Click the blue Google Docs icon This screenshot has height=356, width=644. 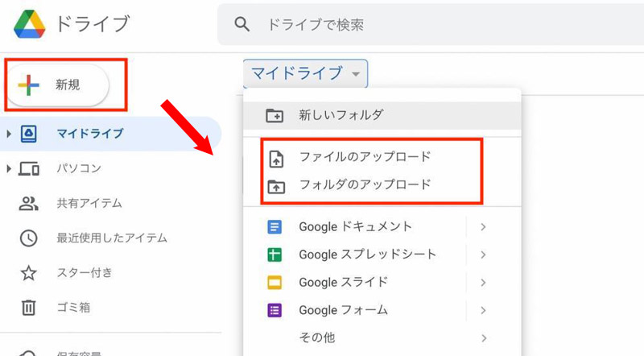coord(275,227)
